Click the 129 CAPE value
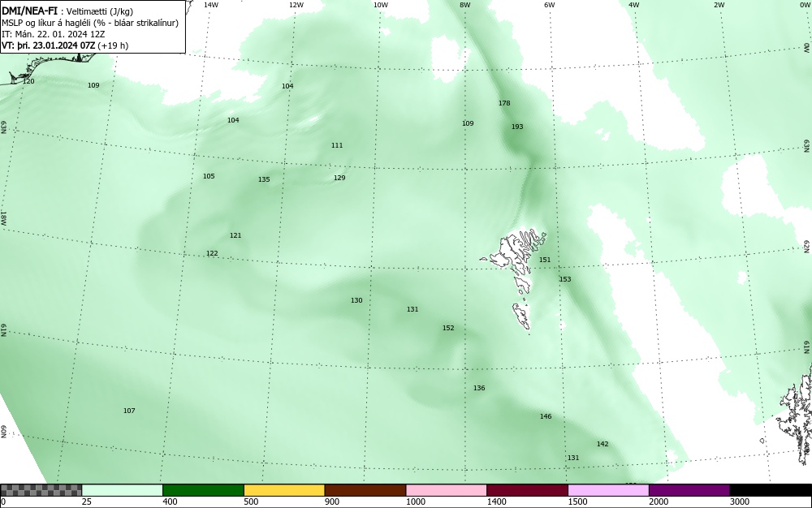 pos(339,178)
